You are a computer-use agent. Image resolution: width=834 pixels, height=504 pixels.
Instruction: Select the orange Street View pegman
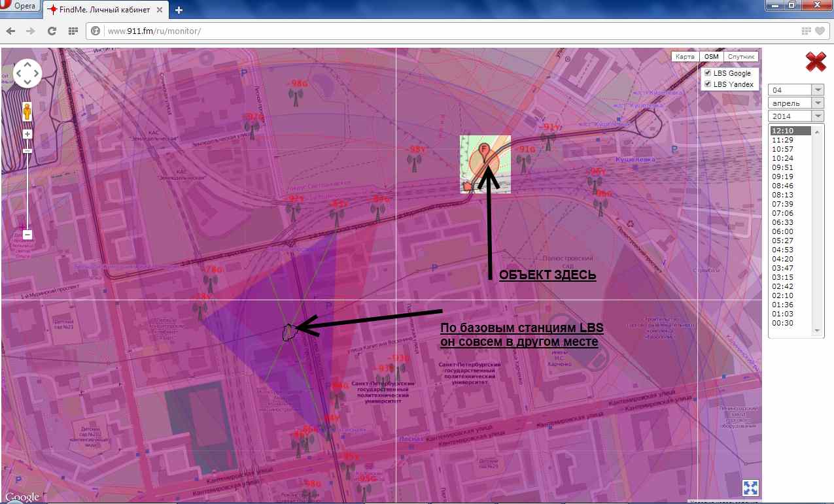coord(27,112)
